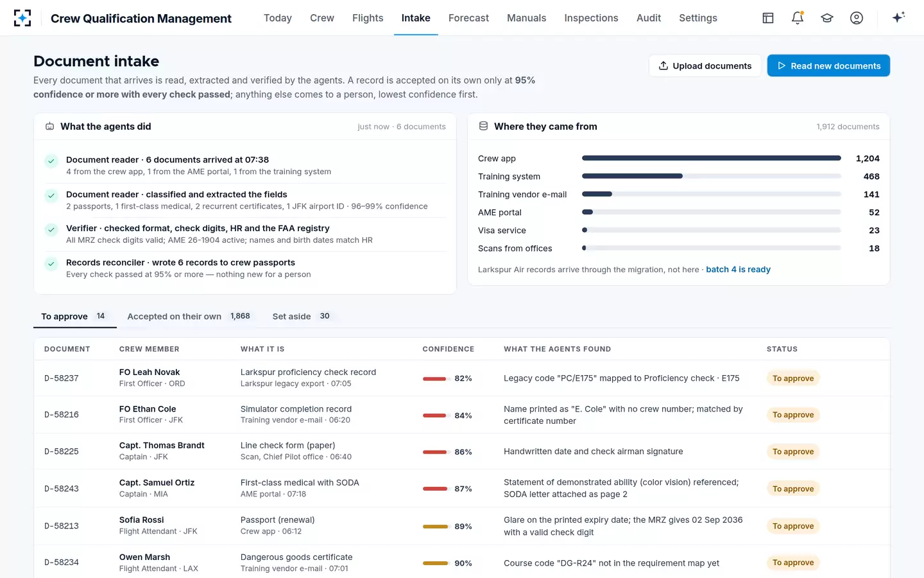924x578 pixels.
Task: Open the Audit section
Action: pos(649,18)
